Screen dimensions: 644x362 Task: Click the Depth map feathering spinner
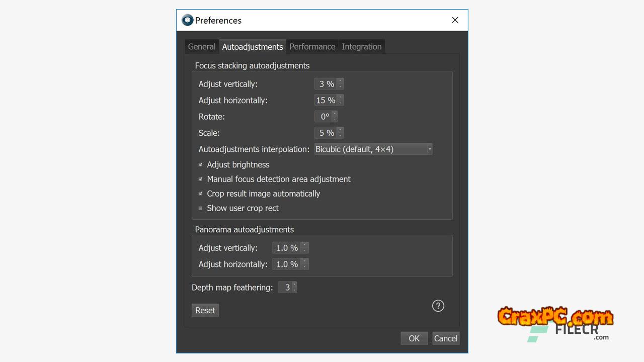tap(287, 288)
